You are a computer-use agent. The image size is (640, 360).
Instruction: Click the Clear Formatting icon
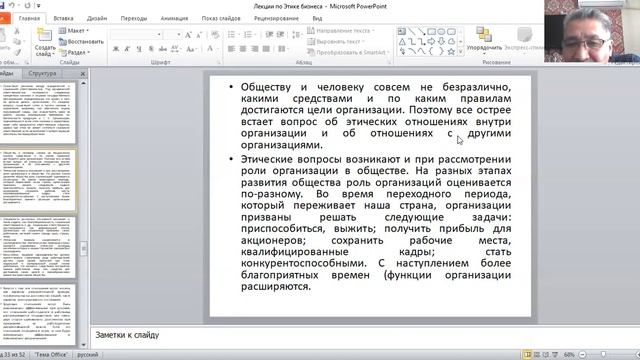215,35
